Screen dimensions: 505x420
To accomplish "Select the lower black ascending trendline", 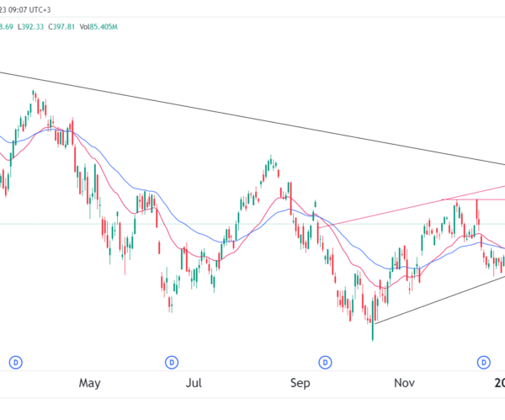I will point(438,300).
